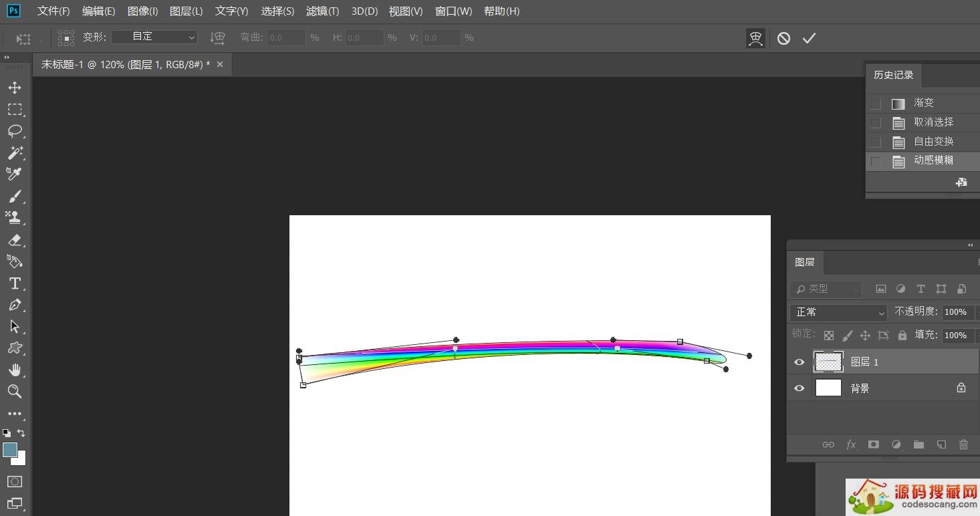980x516 pixels.
Task: Delete the selected layer
Action: (x=963, y=444)
